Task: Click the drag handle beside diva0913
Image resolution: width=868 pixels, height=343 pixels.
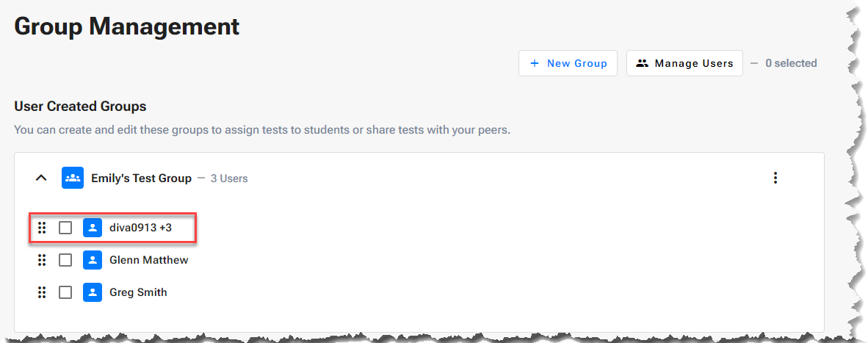Action: point(42,228)
